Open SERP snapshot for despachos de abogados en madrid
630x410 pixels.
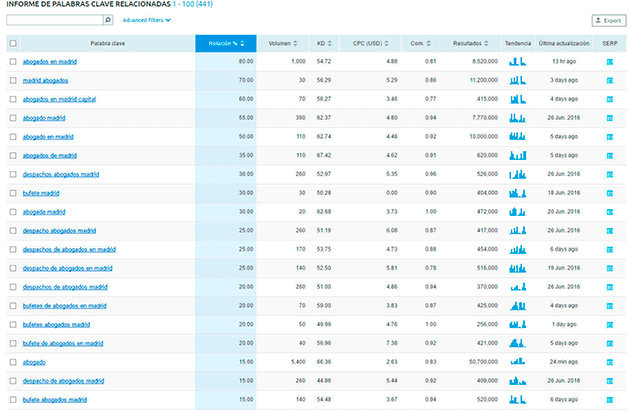[610, 250]
